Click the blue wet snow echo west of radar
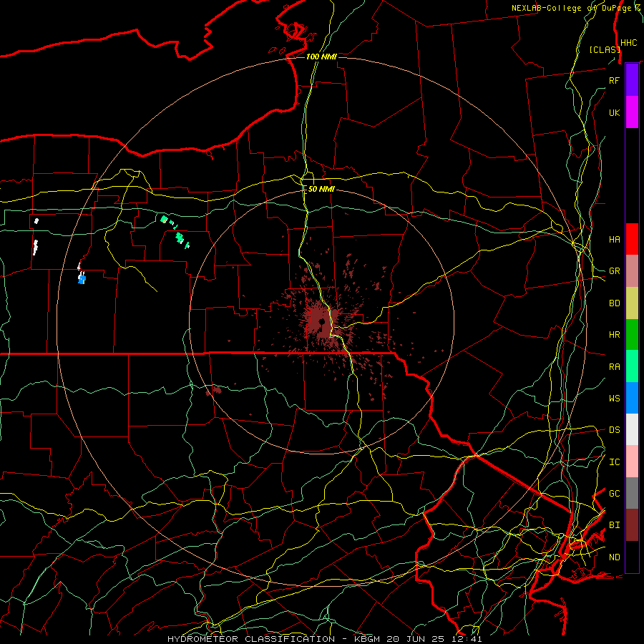Image resolution: width=644 pixels, height=644 pixels. 82,279
